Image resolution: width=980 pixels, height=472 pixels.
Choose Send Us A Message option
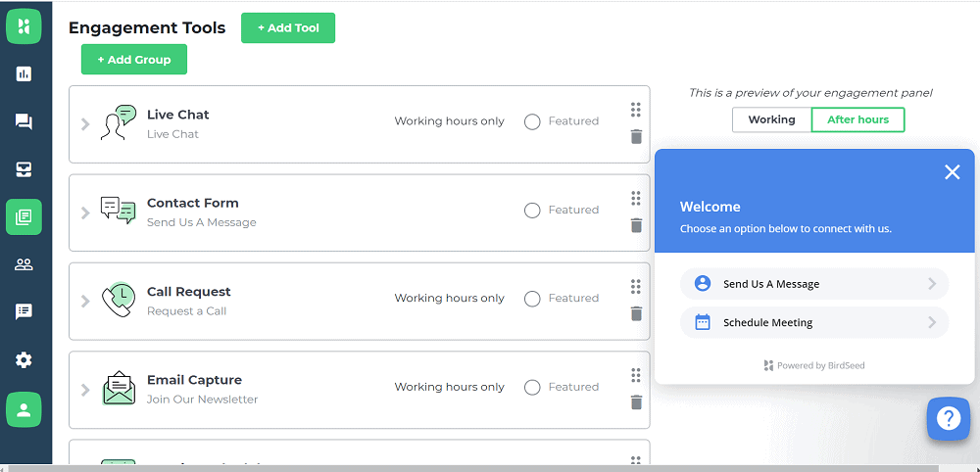coord(814,283)
